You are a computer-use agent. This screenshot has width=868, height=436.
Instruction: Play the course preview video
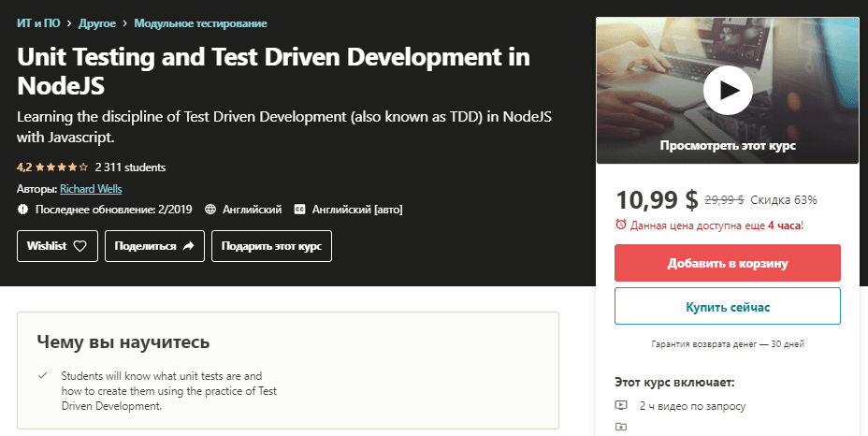click(728, 91)
